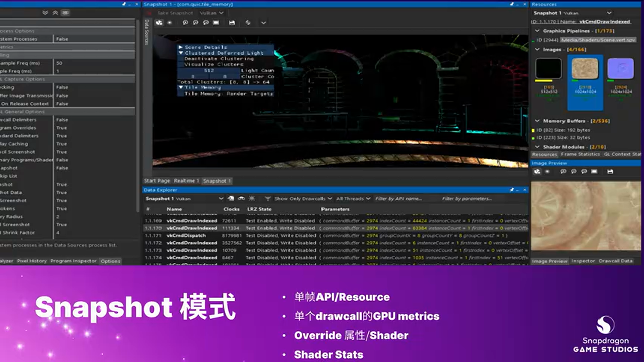Click the Save image icon in Snapshot view
This screenshot has height=362, width=644.
(x=231, y=22)
